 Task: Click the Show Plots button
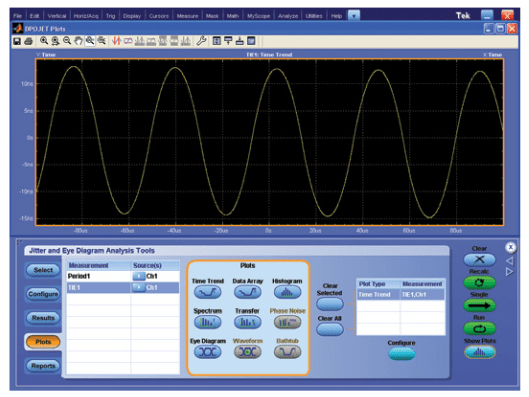479,352
